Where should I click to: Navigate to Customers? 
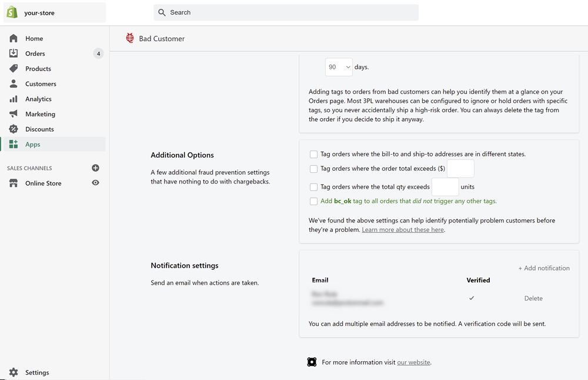pyautogui.click(x=41, y=84)
